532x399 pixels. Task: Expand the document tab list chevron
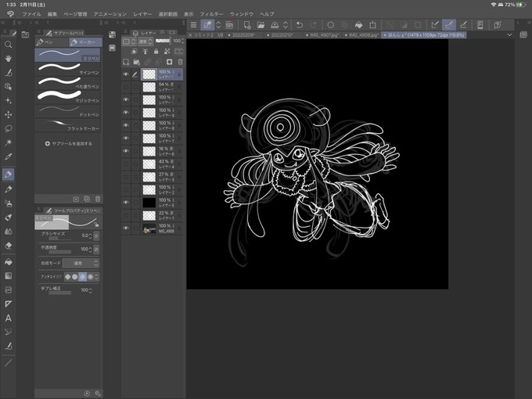coord(509,35)
